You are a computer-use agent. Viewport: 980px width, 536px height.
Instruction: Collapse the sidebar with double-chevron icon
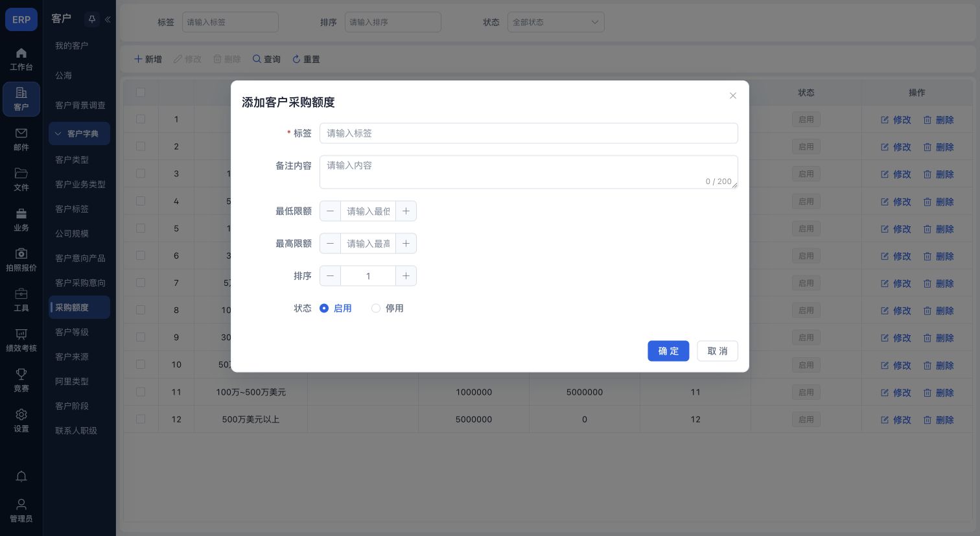coord(108,19)
